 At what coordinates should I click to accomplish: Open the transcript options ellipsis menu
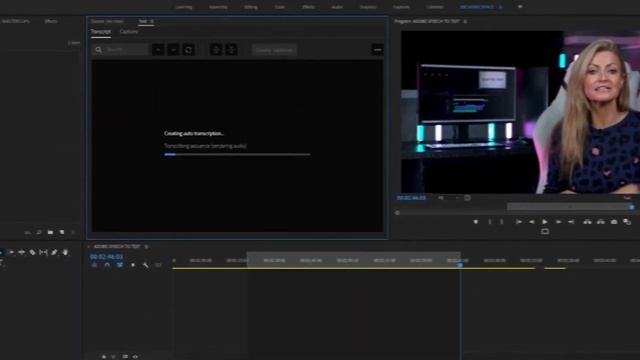pyautogui.click(x=378, y=50)
